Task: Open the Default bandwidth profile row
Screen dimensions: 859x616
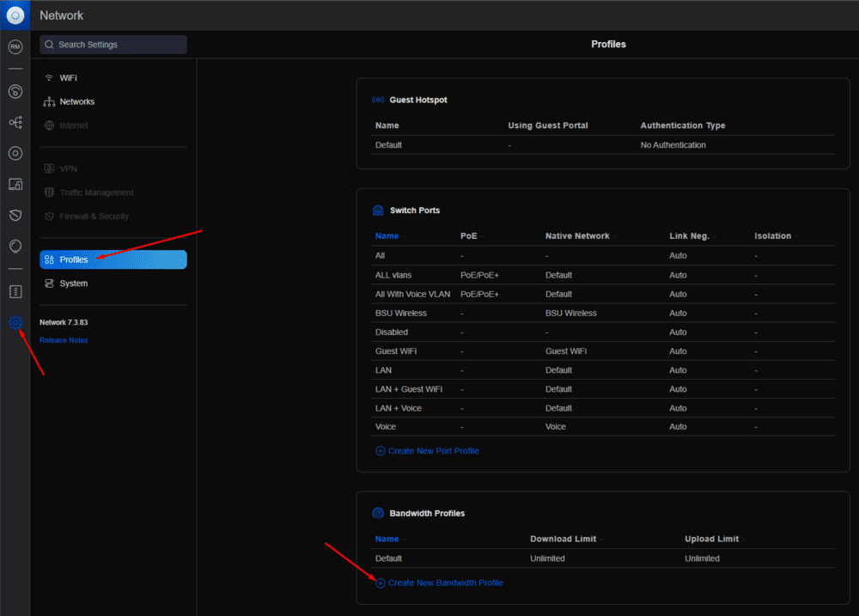Action: point(603,558)
